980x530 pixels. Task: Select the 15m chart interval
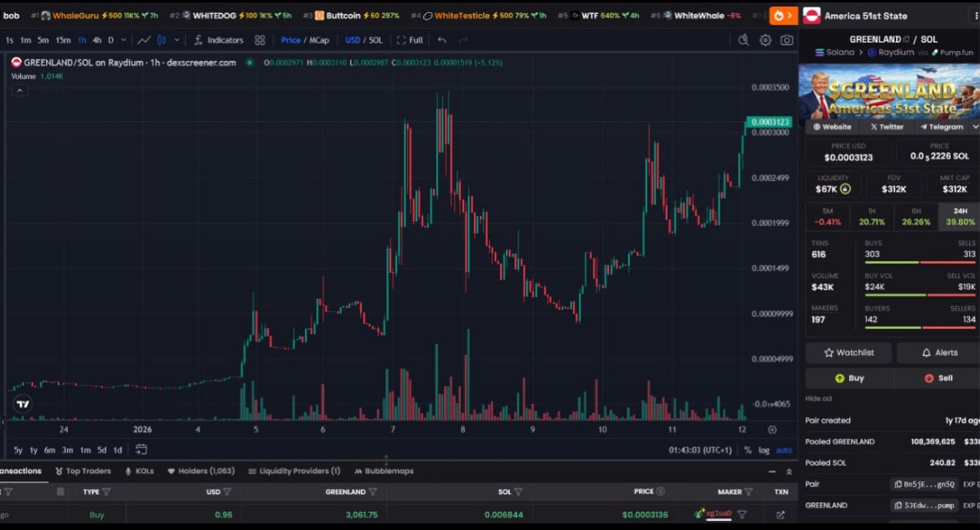point(63,40)
